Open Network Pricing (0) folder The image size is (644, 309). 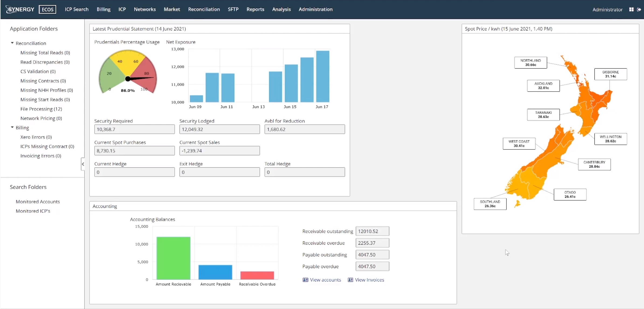(x=41, y=118)
